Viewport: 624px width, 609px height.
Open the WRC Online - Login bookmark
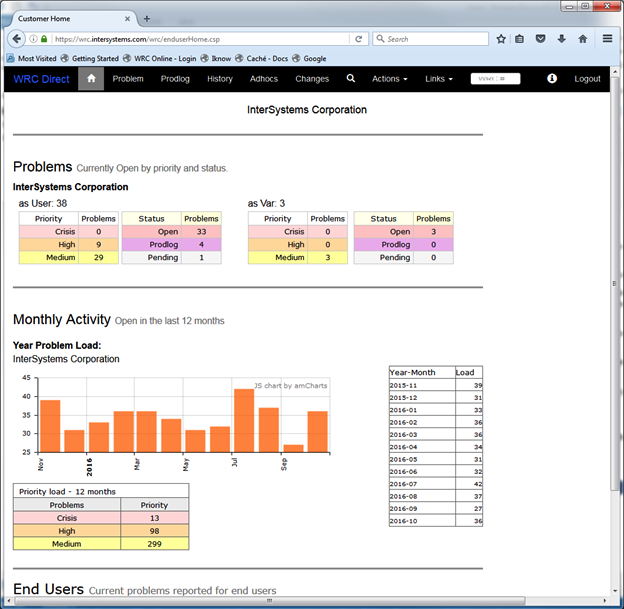click(x=160, y=59)
